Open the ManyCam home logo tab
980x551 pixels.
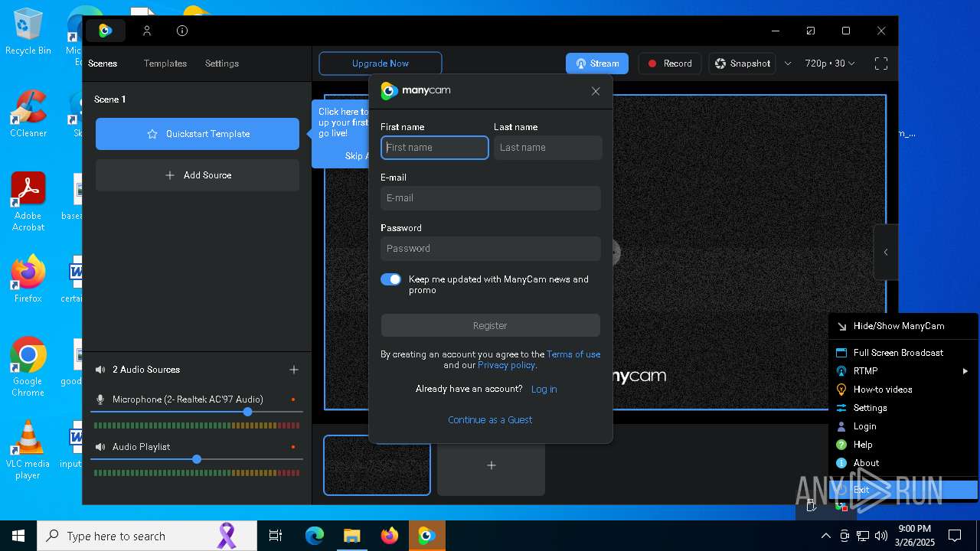(x=106, y=31)
